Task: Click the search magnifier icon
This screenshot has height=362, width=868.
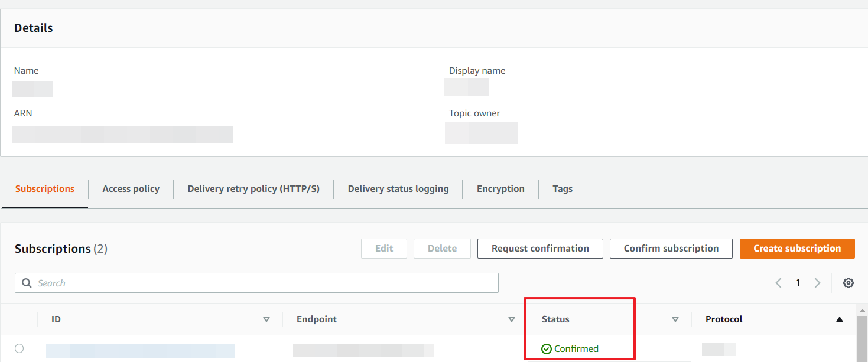Action: pos(27,283)
